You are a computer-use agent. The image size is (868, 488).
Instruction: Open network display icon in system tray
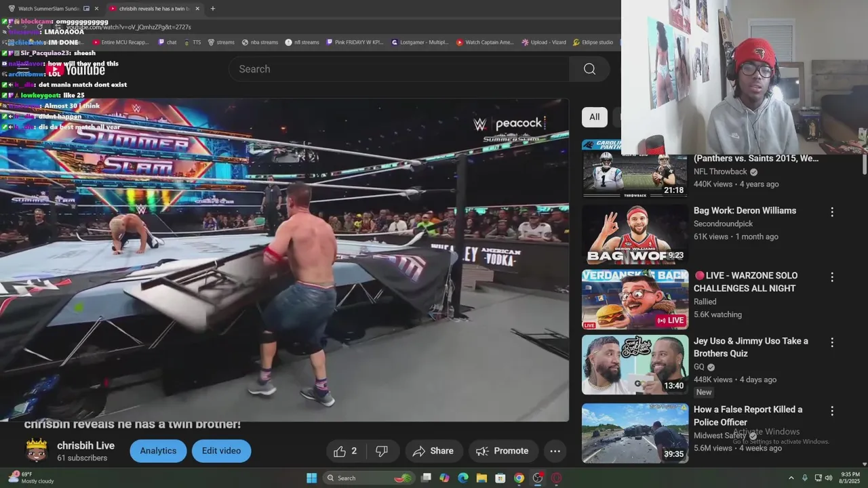(x=818, y=478)
